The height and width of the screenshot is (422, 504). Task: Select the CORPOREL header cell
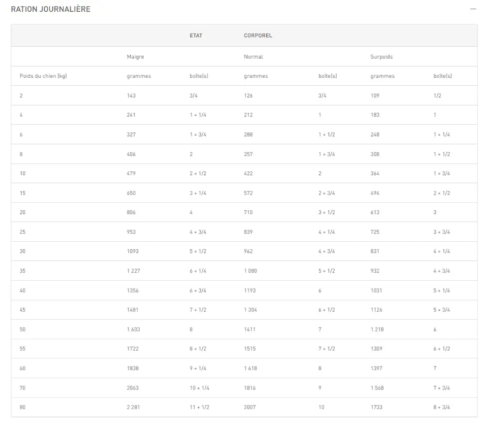pyautogui.click(x=258, y=35)
